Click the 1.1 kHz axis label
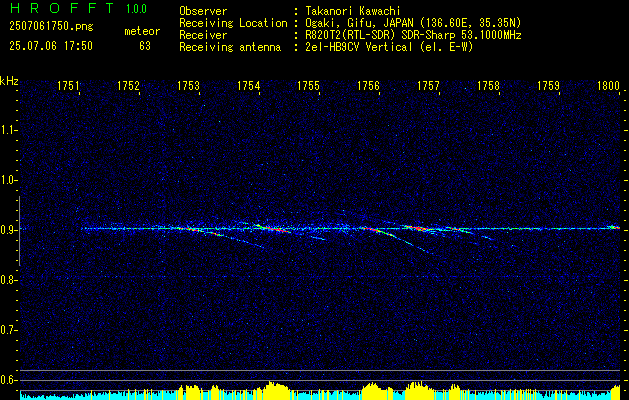Image resolution: width=629 pixels, height=400 pixels. pyautogui.click(x=8, y=130)
